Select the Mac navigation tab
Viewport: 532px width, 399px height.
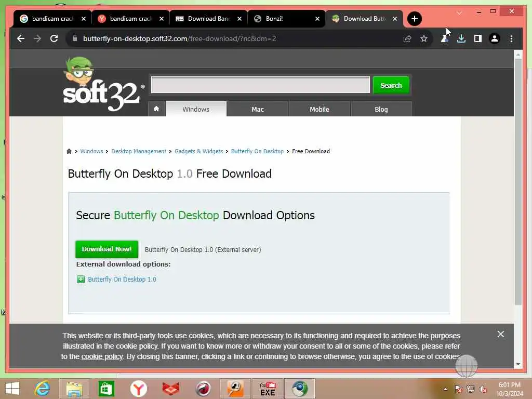(x=258, y=109)
